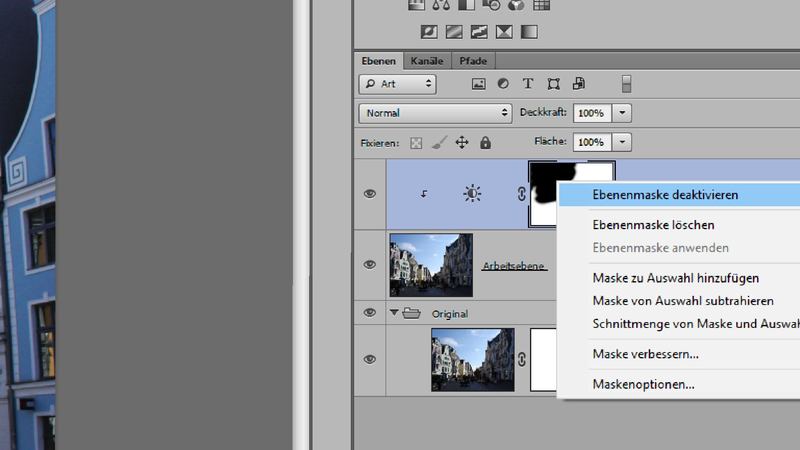Viewport: 800px width, 450px height.
Task: Select Ebenenmaske löschen menu entry
Action: 653,225
